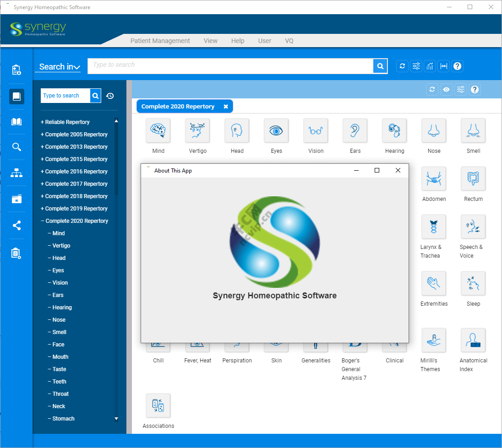Open the Mind chapter icon

click(158, 130)
